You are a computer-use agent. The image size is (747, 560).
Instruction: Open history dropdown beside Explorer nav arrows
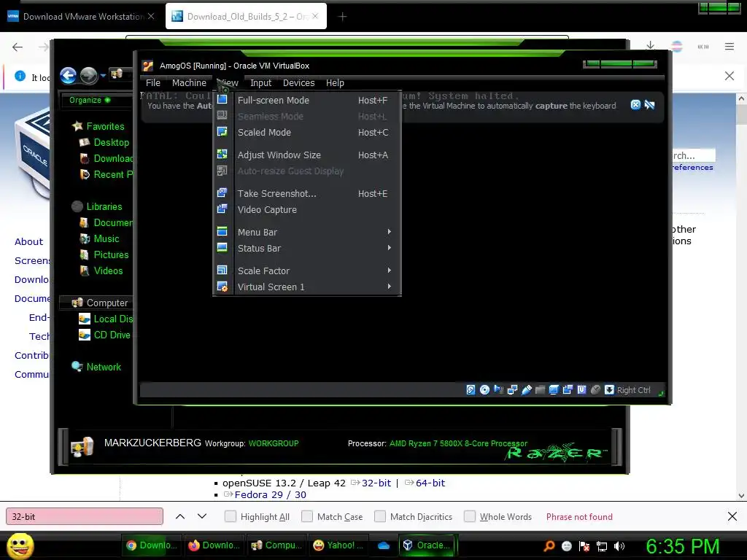coord(103,75)
